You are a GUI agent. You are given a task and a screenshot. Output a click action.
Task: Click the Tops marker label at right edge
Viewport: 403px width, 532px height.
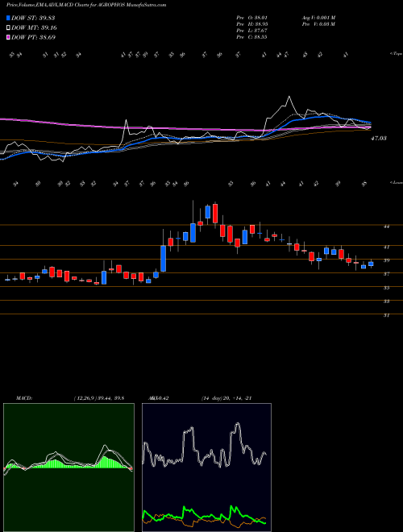coord(397,54)
